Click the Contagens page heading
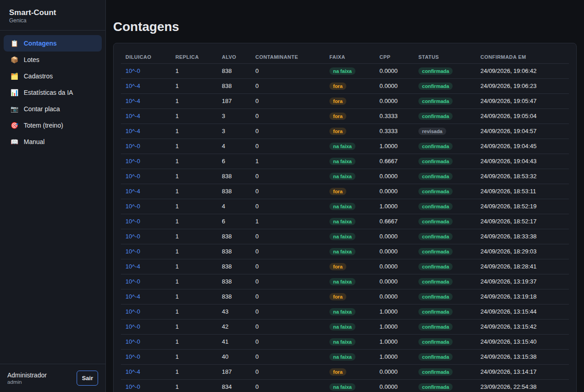Viewport: 584px width, 392px height. (x=146, y=27)
